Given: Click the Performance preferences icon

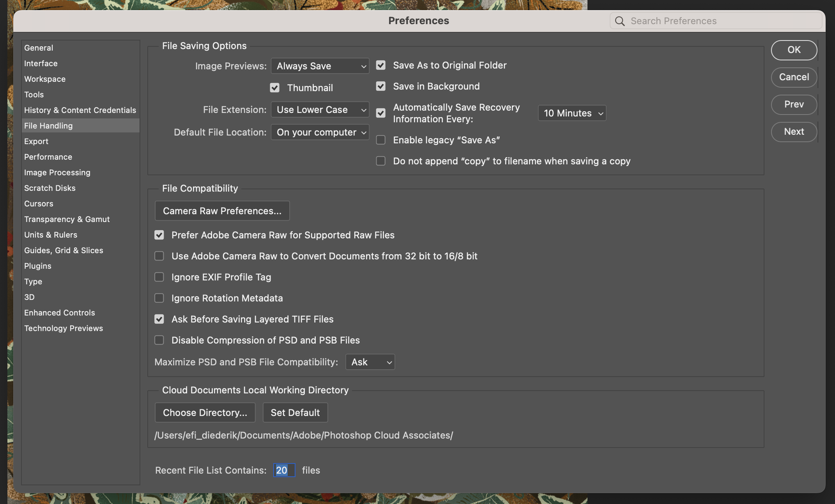Looking at the screenshot, I should [x=48, y=157].
